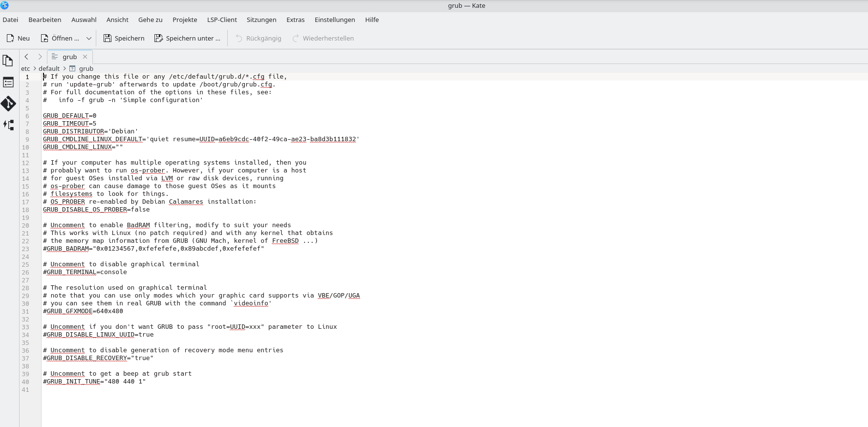The height and width of the screenshot is (427, 868).
Task: Open the Projects list sidebar panel
Action: tap(8, 82)
